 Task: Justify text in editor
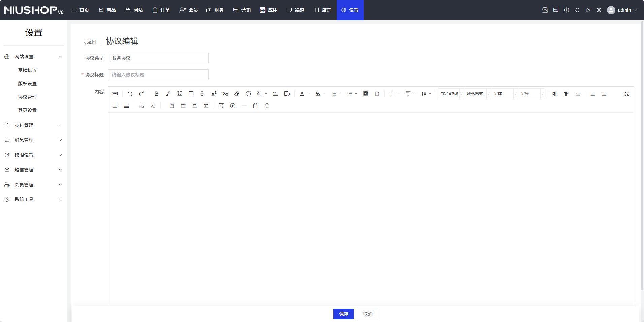click(126, 106)
